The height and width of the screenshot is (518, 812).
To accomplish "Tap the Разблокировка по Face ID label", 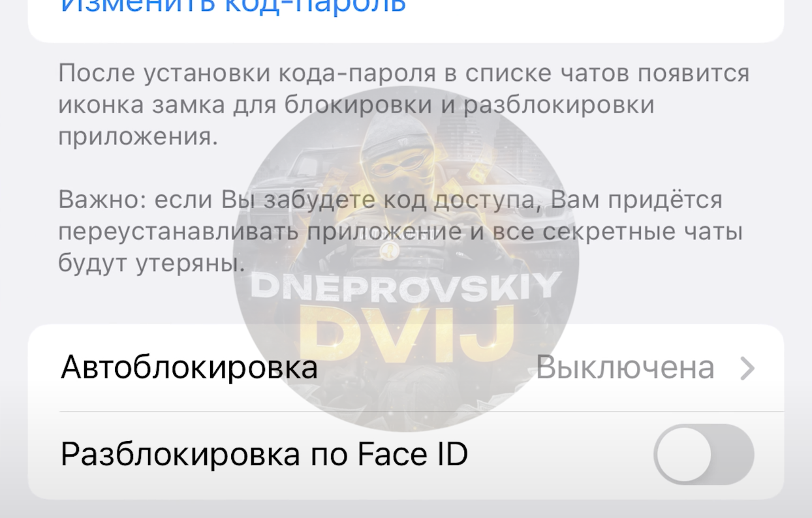I will click(x=264, y=454).
